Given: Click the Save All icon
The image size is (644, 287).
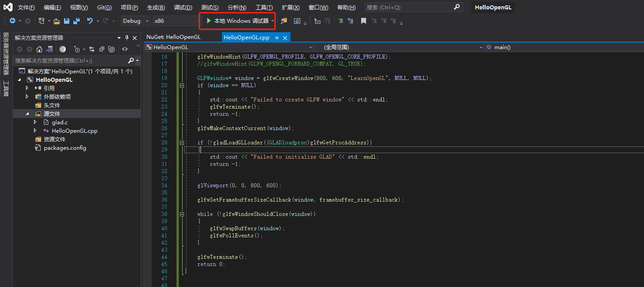Looking at the screenshot, I should pyautogui.click(x=76, y=21).
